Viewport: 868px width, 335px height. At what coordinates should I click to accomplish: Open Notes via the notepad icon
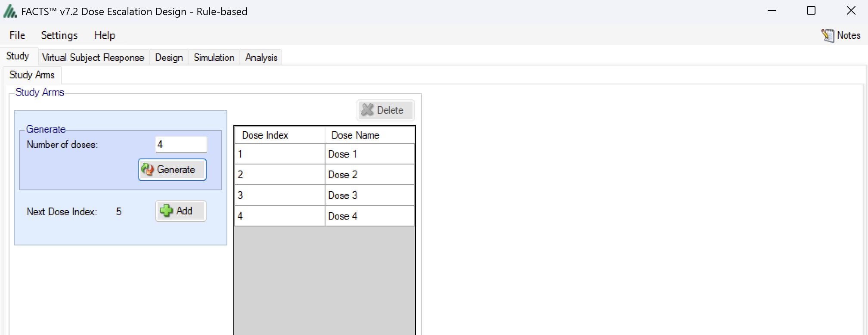828,35
